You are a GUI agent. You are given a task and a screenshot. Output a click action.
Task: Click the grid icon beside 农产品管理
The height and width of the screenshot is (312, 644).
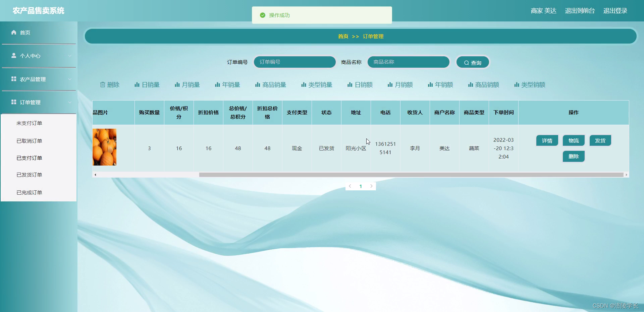(14, 79)
